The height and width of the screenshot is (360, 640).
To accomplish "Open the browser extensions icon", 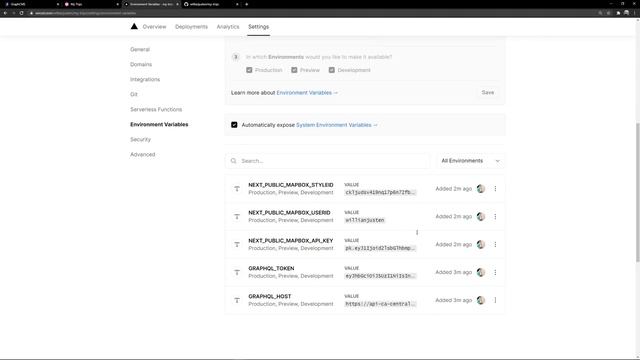I will point(618,13).
